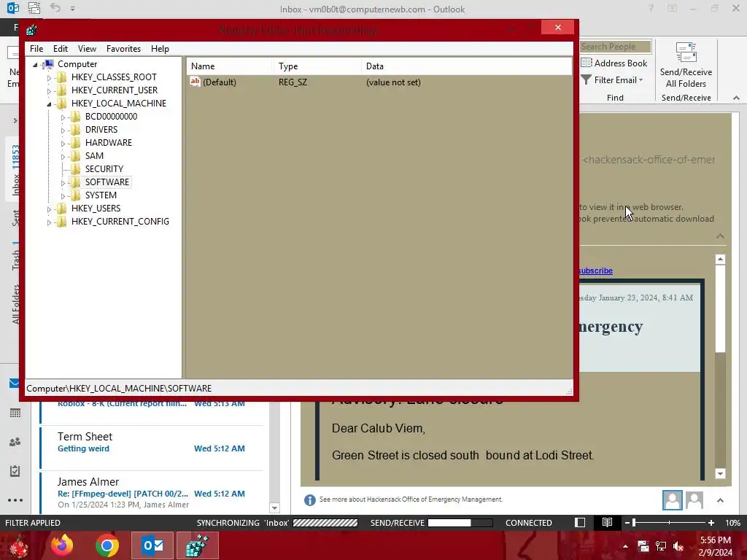Open the Address Book
The width and height of the screenshot is (747, 560).
(x=614, y=63)
